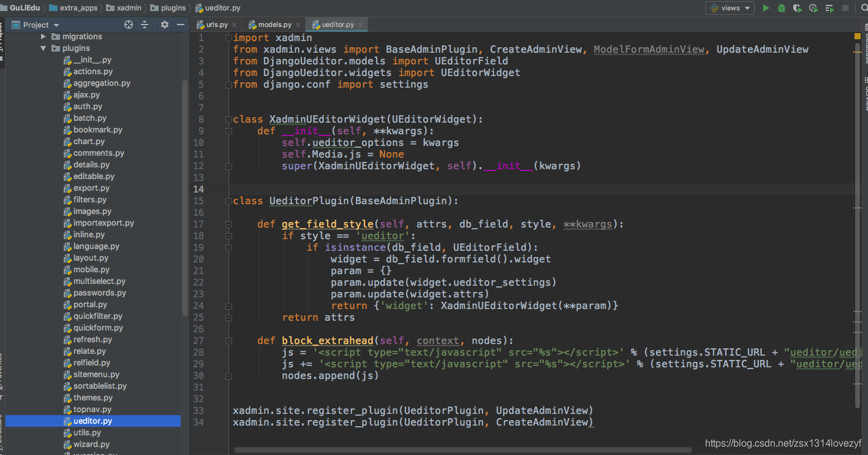
Task: Open Project panel gear settings
Action: click(164, 25)
